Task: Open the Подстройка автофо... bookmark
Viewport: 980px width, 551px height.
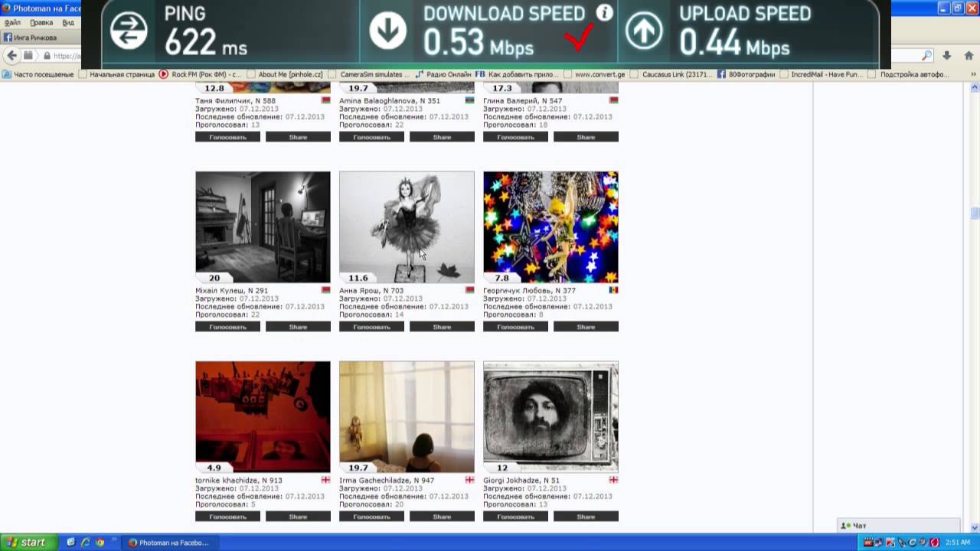Action: click(x=907, y=74)
